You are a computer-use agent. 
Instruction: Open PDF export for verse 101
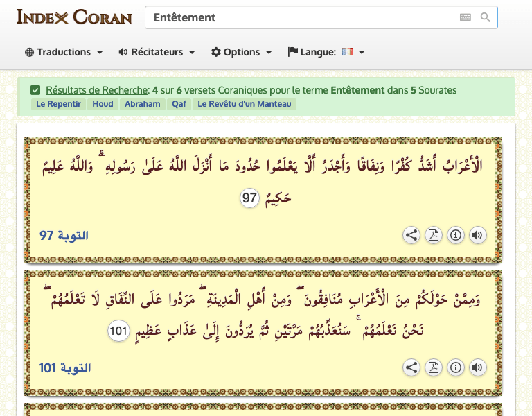point(434,367)
